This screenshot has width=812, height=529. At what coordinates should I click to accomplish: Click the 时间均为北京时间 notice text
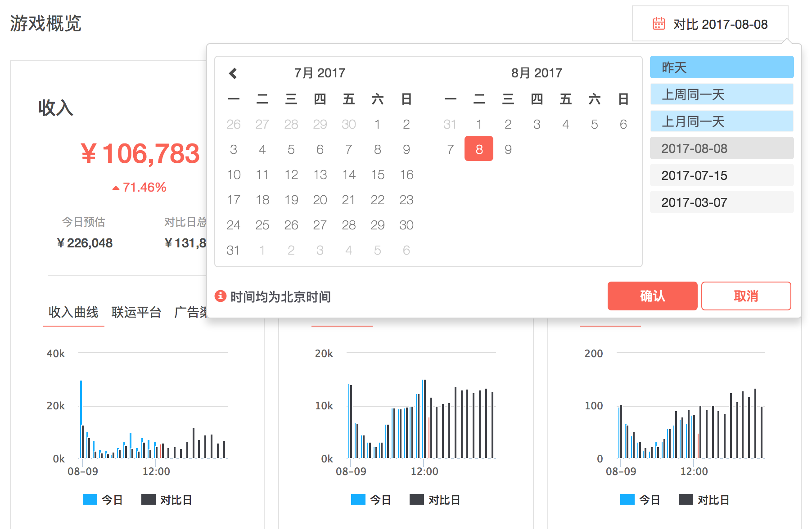pyautogui.click(x=280, y=296)
